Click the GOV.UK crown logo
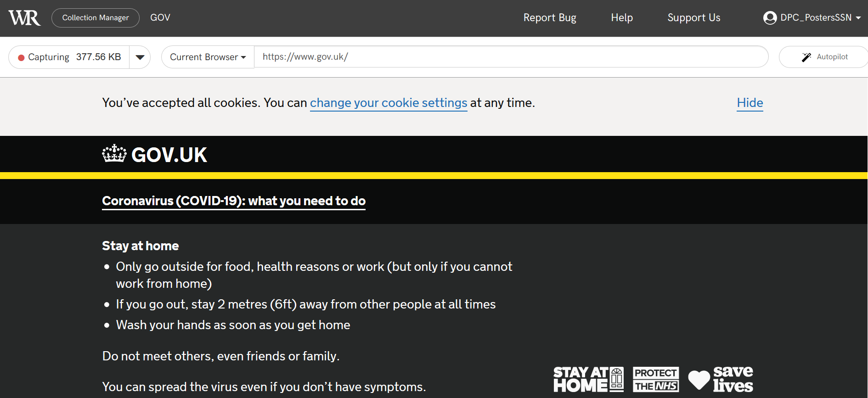Image resolution: width=868 pixels, height=398 pixels. pos(114,154)
